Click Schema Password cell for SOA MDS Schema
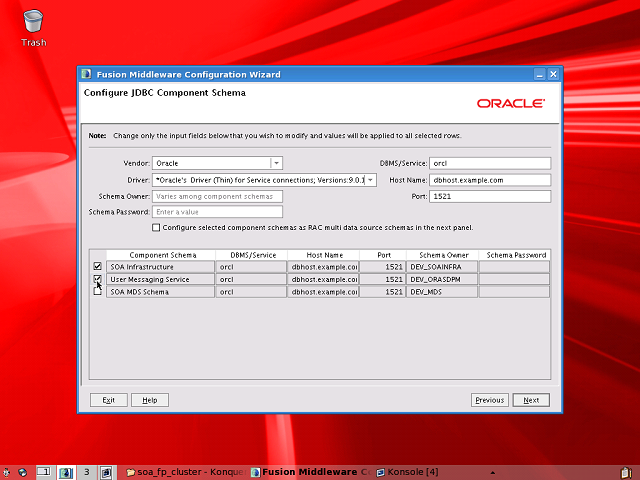 click(514, 292)
